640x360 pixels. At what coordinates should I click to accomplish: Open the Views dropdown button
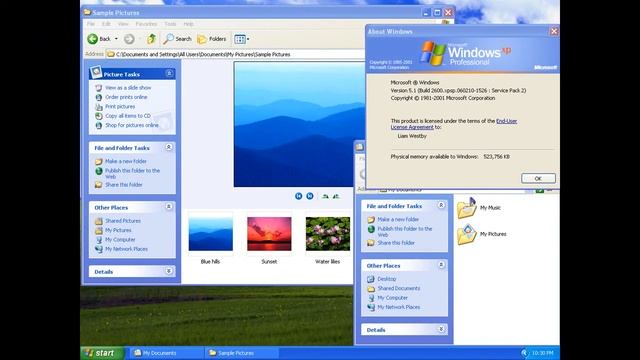coord(242,39)
